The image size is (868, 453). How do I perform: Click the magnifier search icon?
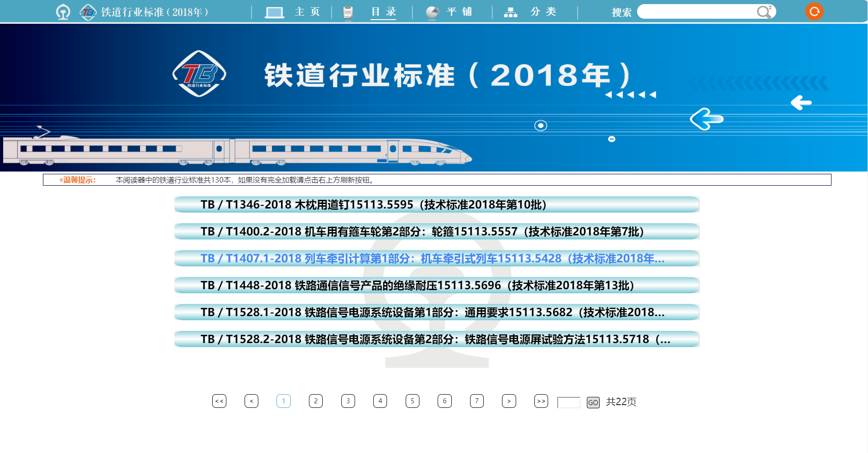pyautogui.click(x=764, y=11)
